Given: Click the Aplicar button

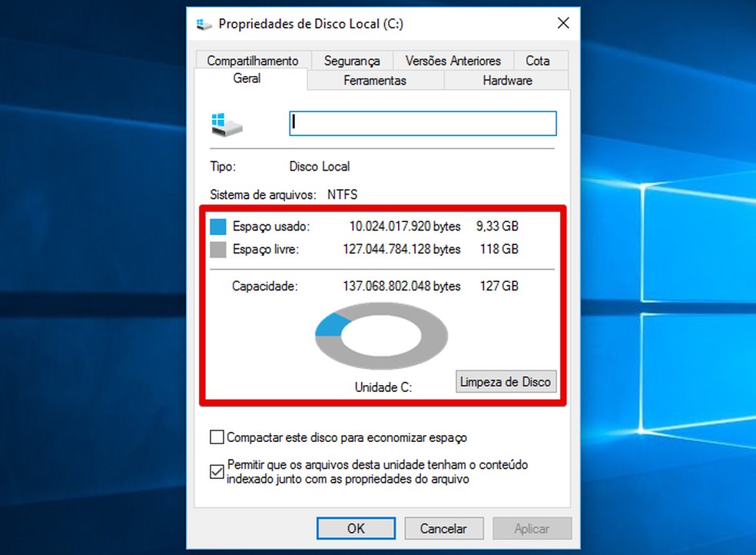Looking at the screenshot, I should [532, 528].
